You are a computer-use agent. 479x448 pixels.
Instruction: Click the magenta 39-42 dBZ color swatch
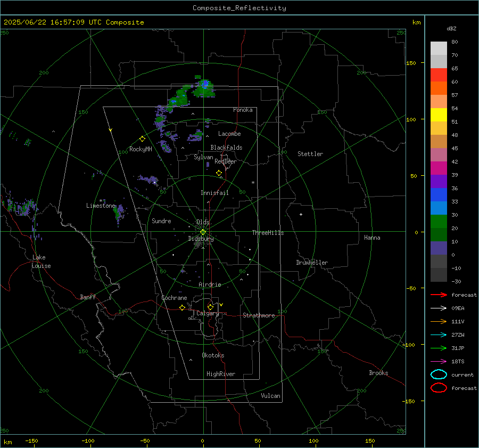[x=439, y=168]
